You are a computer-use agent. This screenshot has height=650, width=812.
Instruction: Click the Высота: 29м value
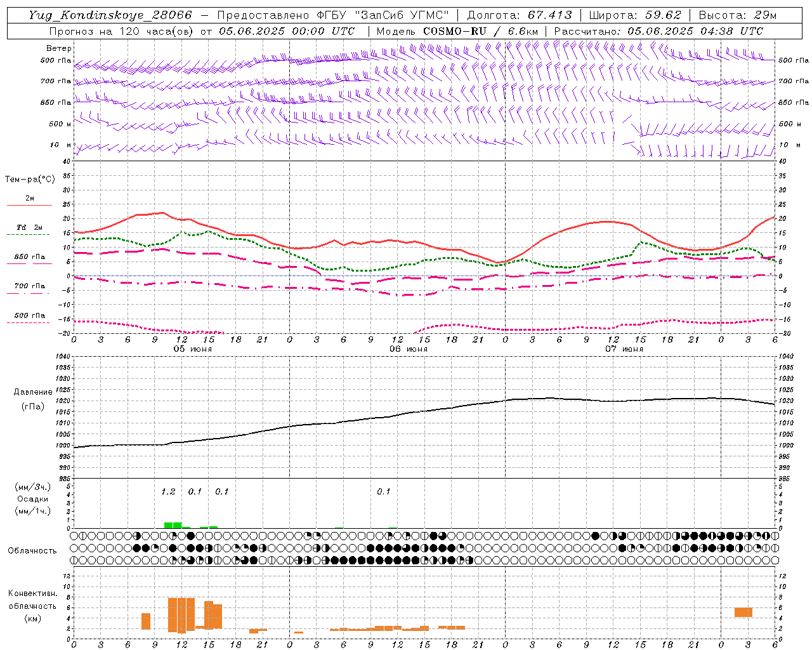738,15
